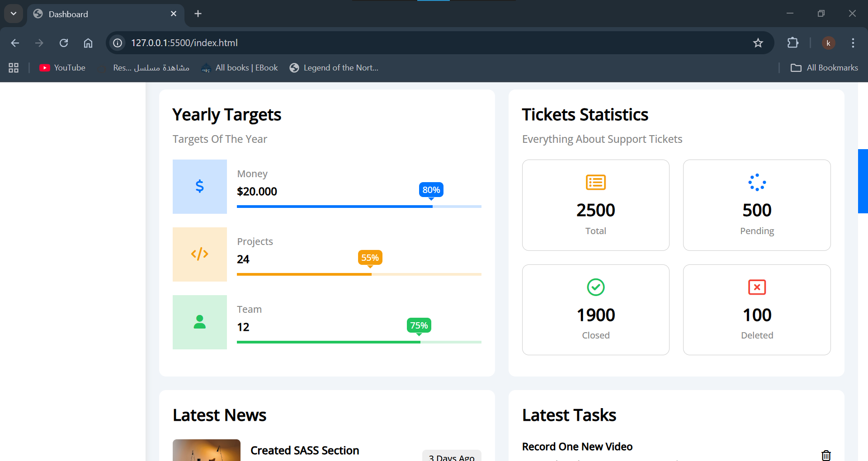This screenshot has width=868, height=461.
Task: Expand the tab search chevron
Action: click(13, 13)
